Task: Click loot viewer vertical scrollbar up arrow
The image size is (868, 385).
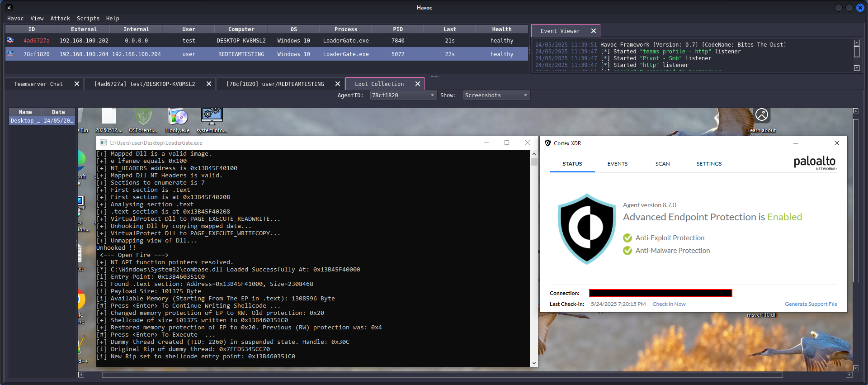Action: pyautogui.click(x=855, y=111)
